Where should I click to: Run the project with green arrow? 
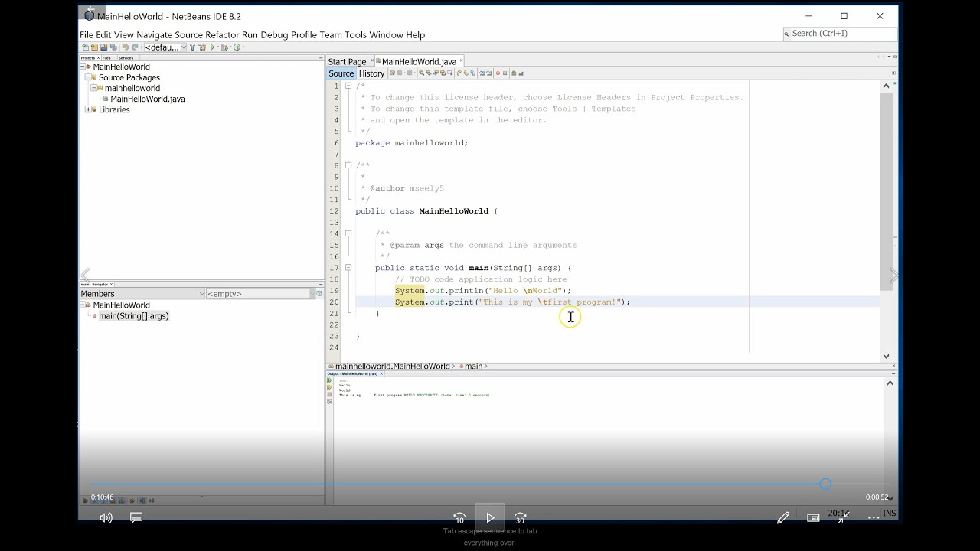tap(212, 47)
